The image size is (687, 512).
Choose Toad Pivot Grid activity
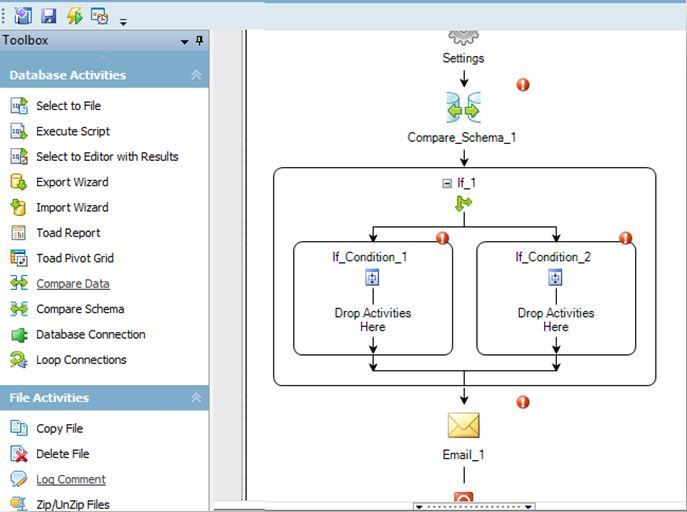(75, 258)
